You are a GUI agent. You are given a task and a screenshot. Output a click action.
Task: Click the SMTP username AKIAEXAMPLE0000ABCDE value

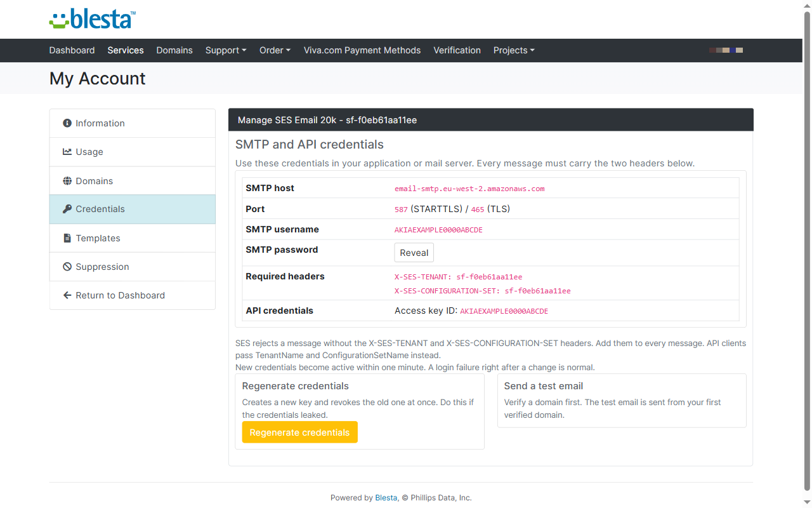point(438,230)
